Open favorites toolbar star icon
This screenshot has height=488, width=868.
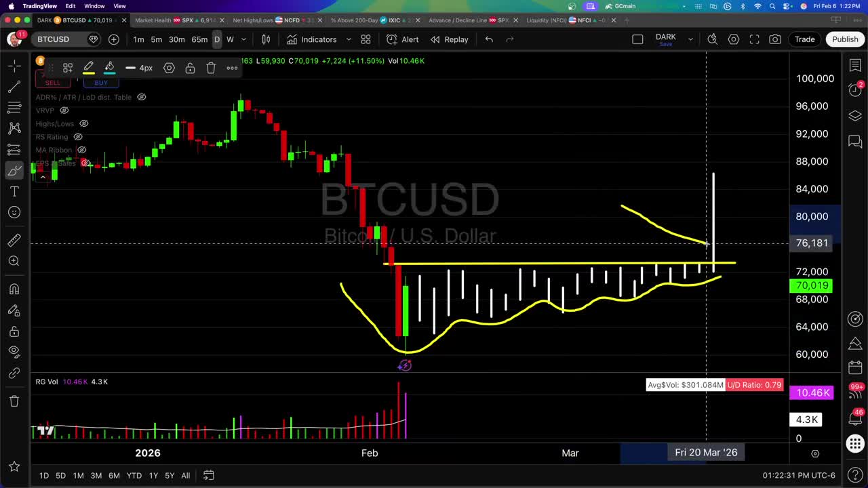(x=14, y=466)
